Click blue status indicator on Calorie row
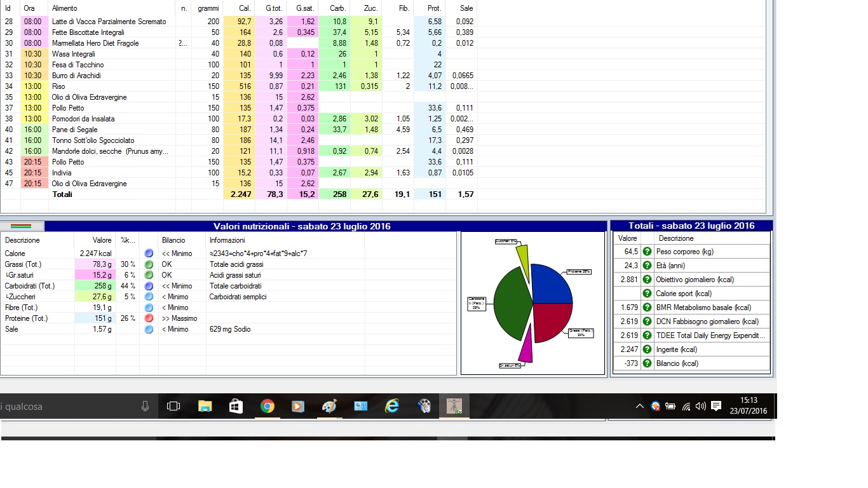 [x=148, y=254]
